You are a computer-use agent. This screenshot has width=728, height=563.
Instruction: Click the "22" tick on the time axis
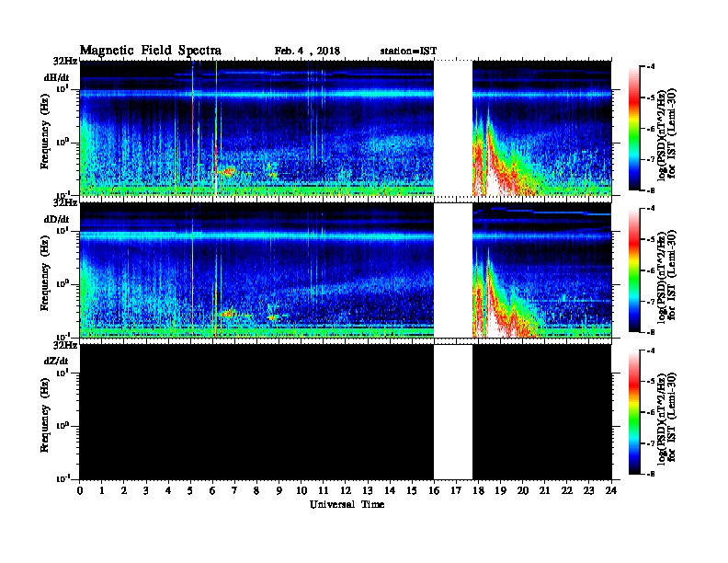point(566,490)
